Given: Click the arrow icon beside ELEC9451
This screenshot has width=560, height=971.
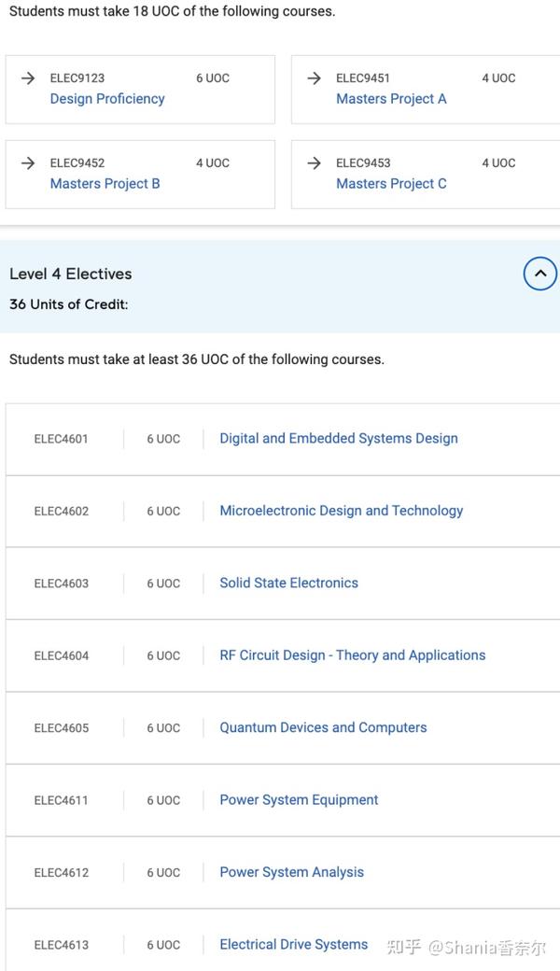Looking at the screenshot, I should (315, 78).
